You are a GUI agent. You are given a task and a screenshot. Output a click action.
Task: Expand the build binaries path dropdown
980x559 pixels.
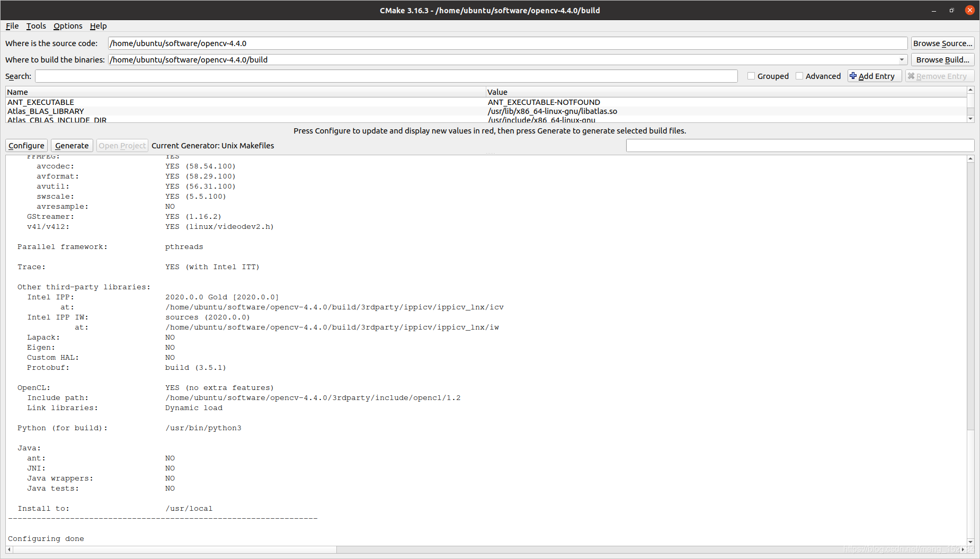902,60
